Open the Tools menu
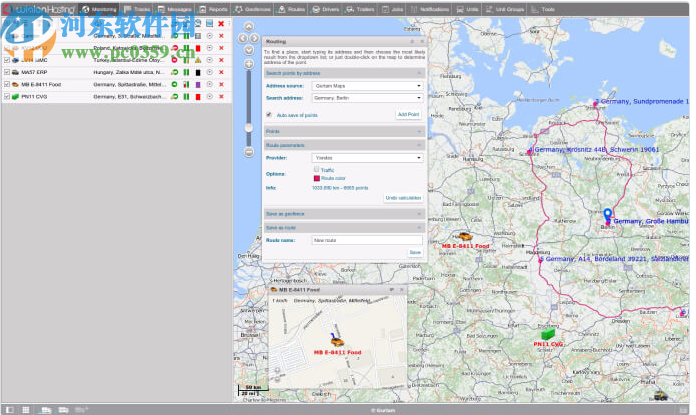The image size is (696, 415). 543,9
